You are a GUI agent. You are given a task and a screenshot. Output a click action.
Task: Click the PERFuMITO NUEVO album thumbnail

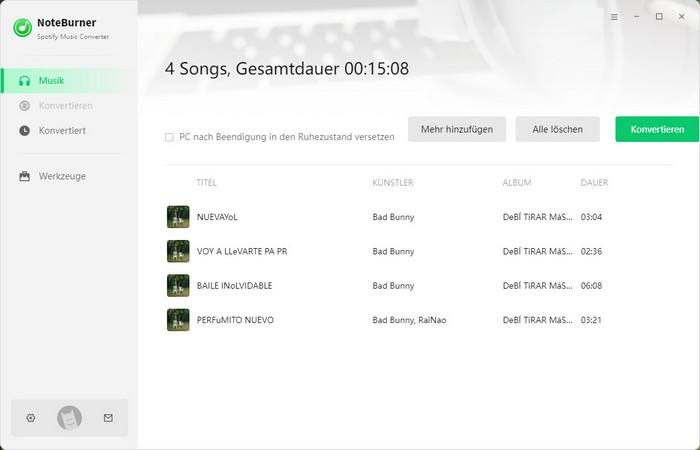point(178,320)
